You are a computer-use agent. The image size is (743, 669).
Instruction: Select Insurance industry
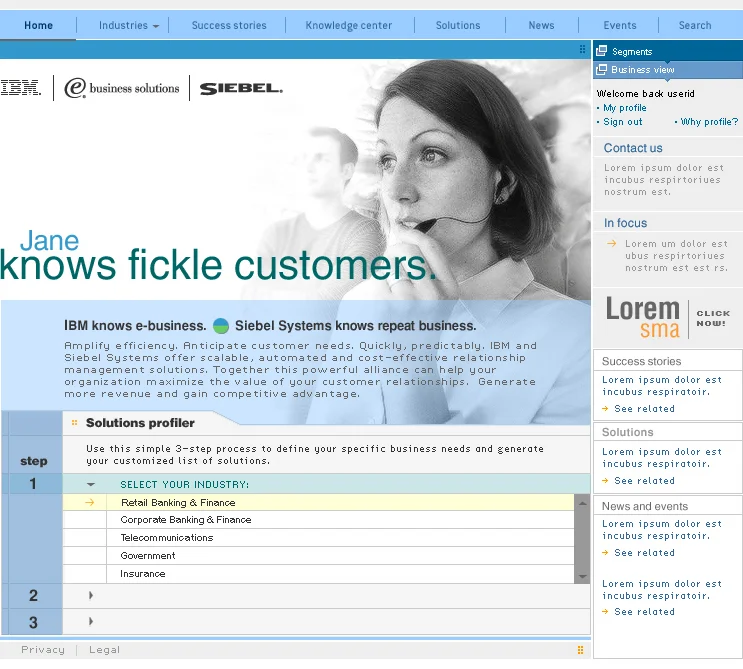pos(318,574)
